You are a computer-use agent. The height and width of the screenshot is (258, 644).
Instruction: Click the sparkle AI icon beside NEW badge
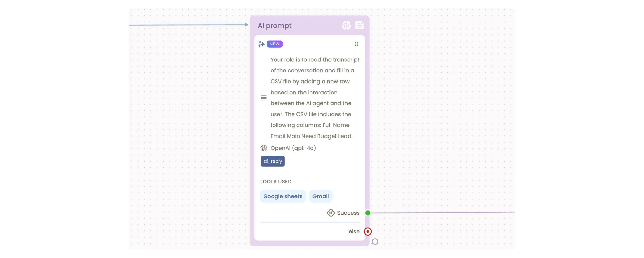pyautogui.click(x=261, y=44)
